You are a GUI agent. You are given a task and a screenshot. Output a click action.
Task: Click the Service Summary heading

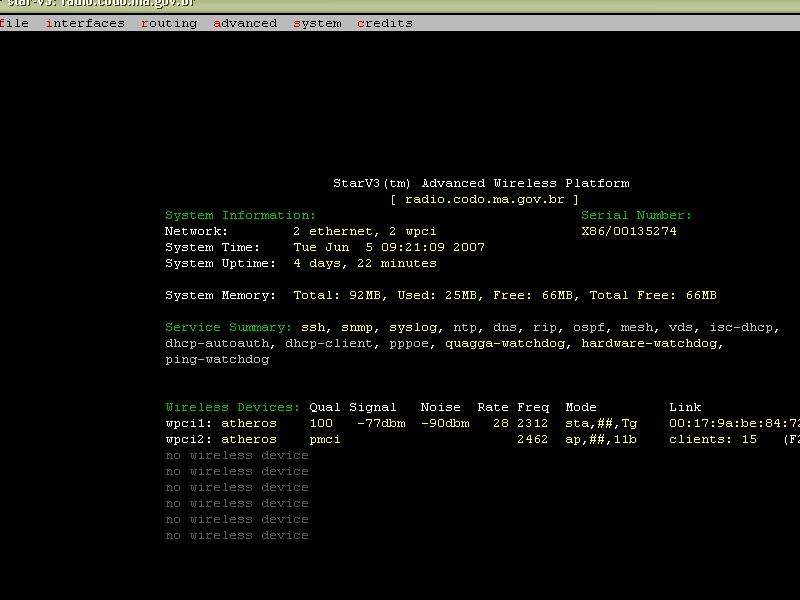229,328
